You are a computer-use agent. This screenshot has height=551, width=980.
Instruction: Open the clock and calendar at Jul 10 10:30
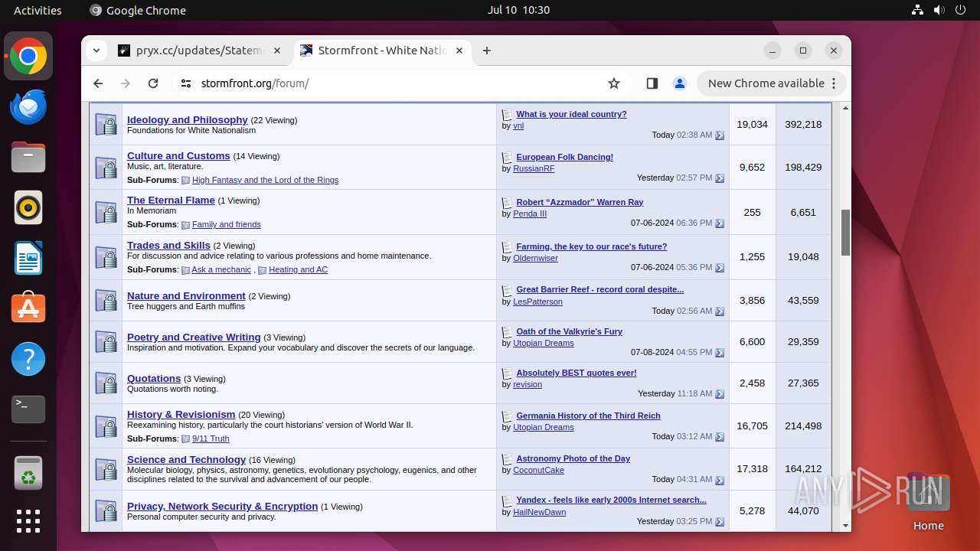518,10
